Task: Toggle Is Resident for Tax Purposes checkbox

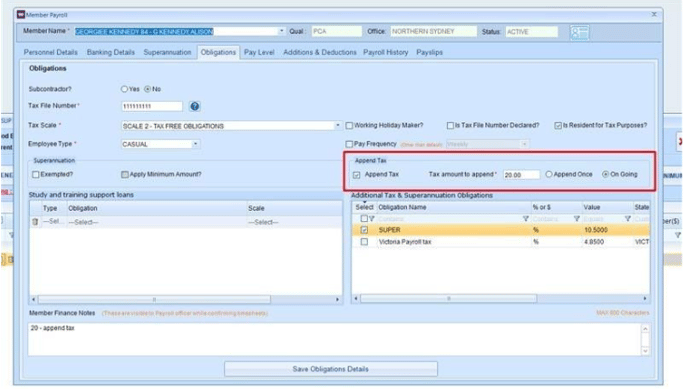Action: click(x=558, y=126)
